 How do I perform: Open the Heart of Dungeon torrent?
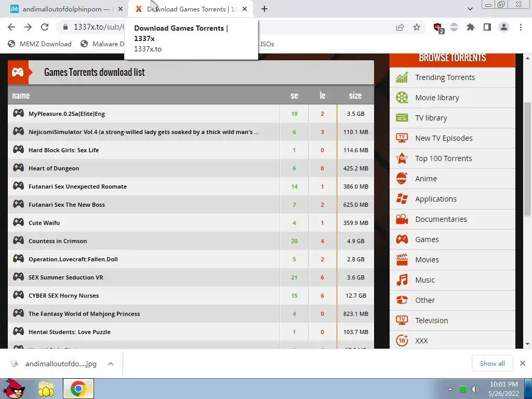[x=54, y=168]
